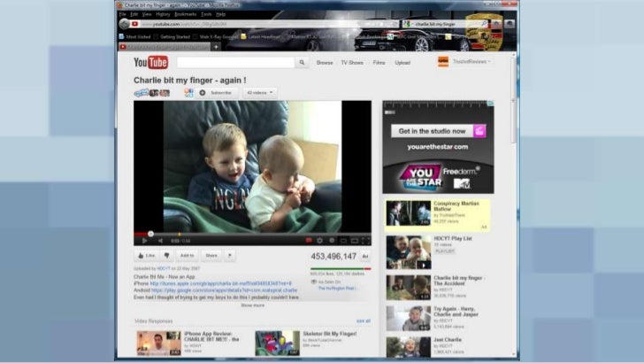Click the Google +1 icon beside Subscribe
The width and height of the screenshot is (644, 363).
tap(188, 93)
